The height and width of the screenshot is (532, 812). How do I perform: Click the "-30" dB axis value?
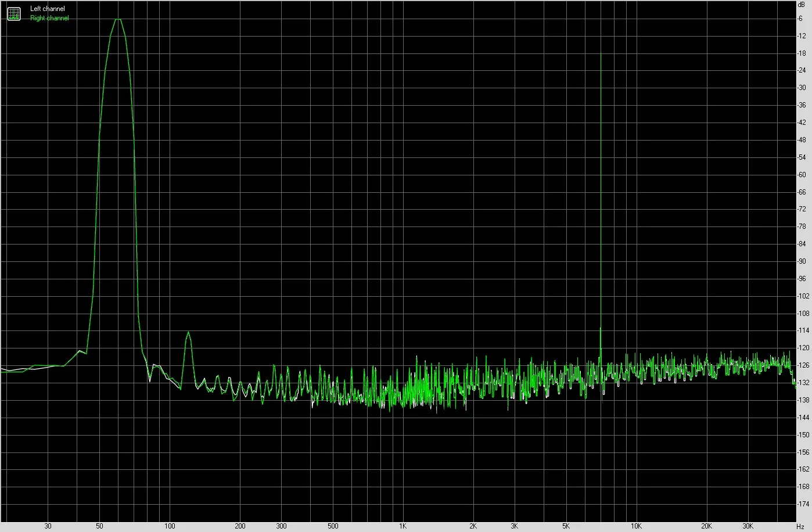coord(802,88)
